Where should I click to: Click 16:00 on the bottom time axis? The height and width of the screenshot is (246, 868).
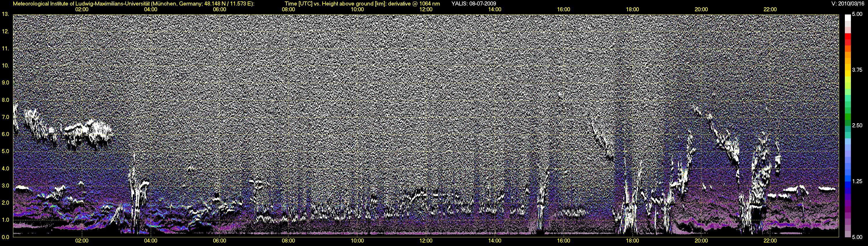pyautogui.click(x=564, y=241)
